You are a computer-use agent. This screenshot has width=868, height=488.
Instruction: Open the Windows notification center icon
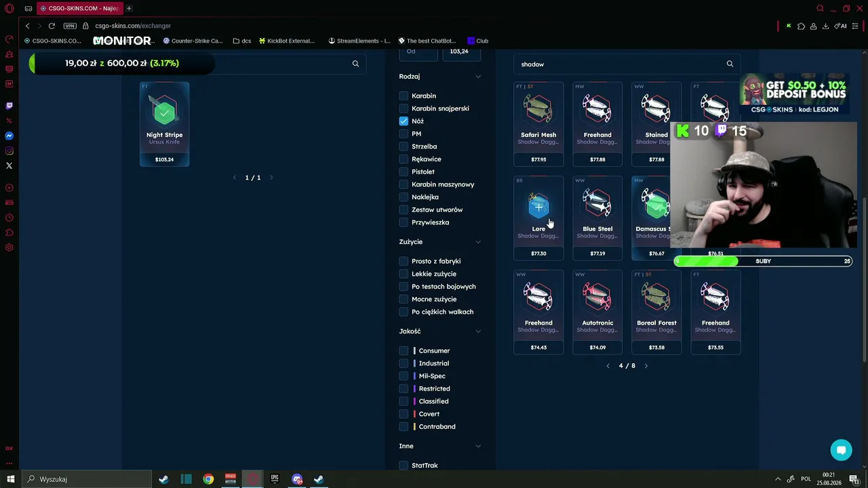tap(855, 479)
